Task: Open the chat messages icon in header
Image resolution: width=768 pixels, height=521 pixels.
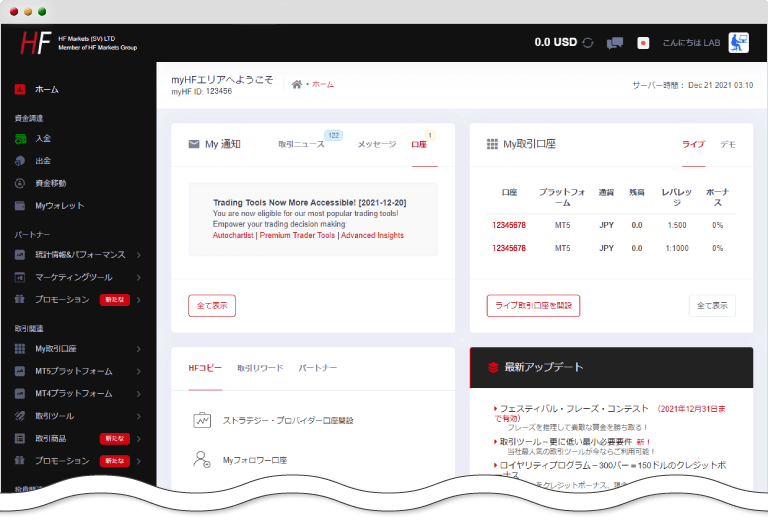Action: coord(615,43)
